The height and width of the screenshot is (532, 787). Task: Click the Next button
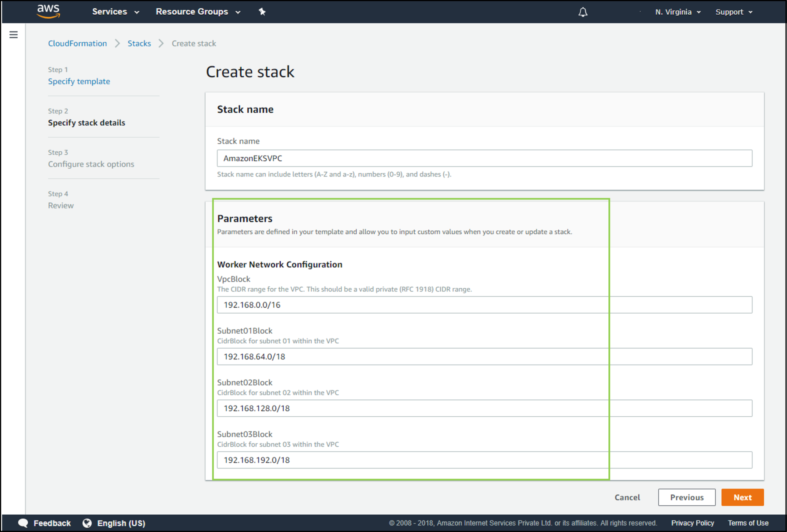click(x=742, y=497)
